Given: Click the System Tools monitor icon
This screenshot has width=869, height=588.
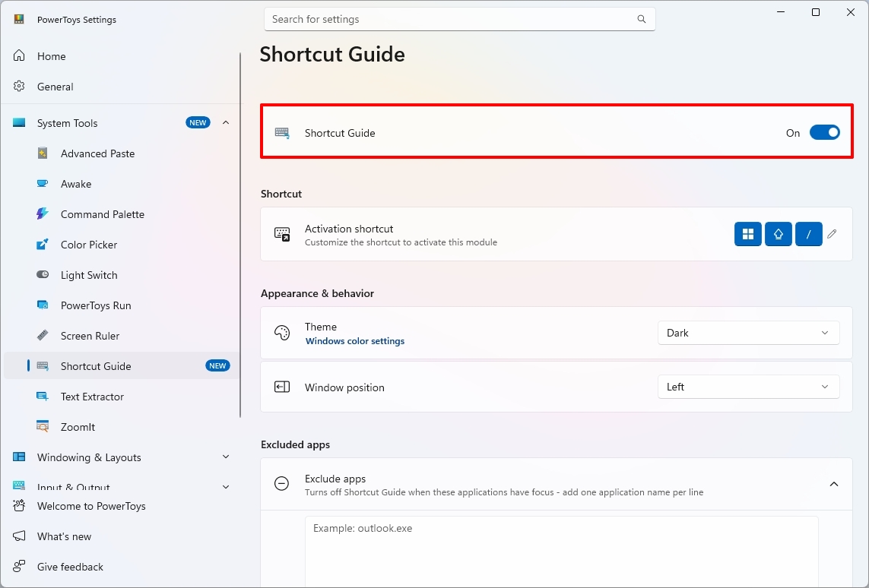Looking at the screenshot, I should pyautogui.click(x=20, y=123).
